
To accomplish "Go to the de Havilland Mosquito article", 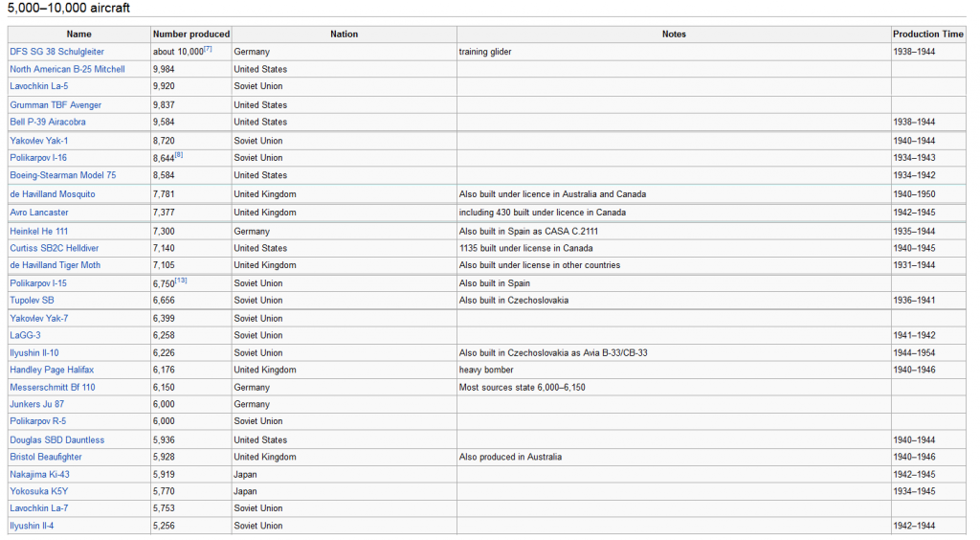I will point(53,194).
